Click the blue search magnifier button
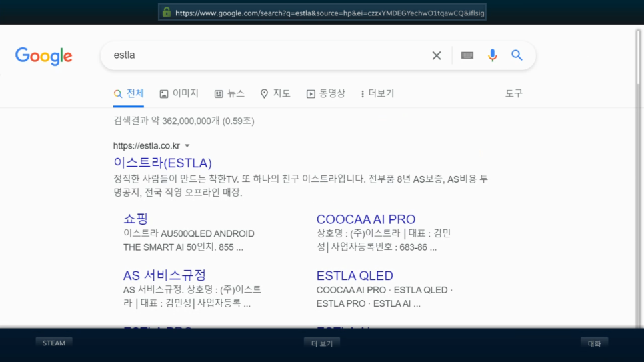 pos(517,55)
